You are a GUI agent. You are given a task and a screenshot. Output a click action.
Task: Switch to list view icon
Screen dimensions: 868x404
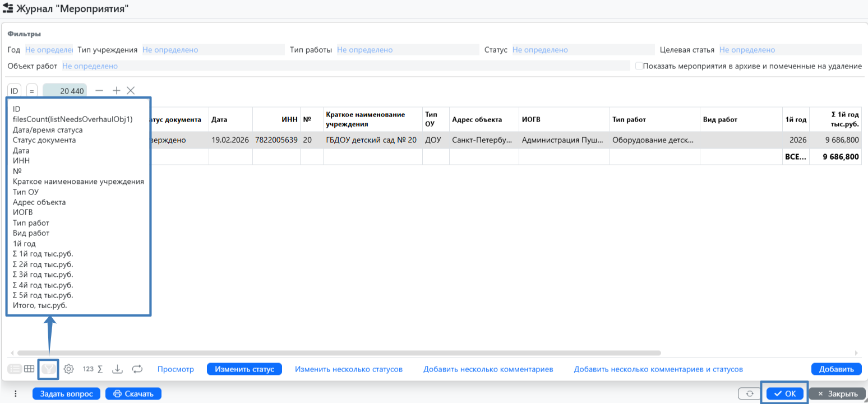click(15, 369)
